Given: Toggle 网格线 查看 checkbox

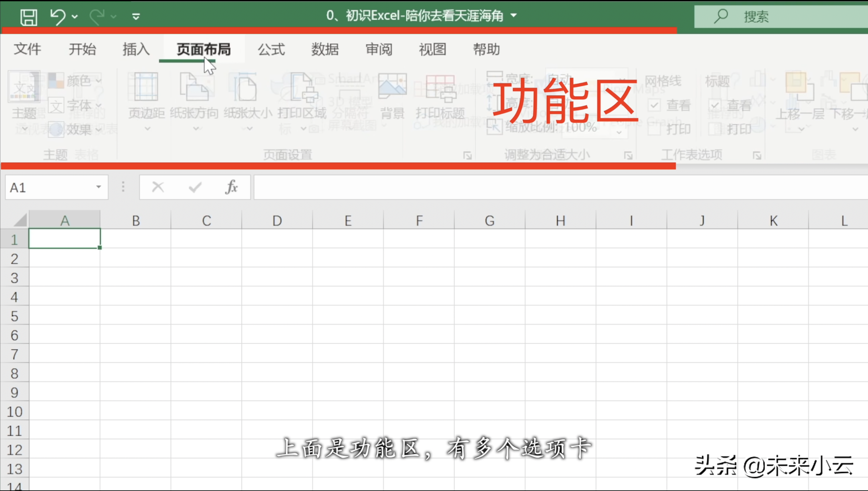Looking at the screenshot, I should click(x=654, y=105).
